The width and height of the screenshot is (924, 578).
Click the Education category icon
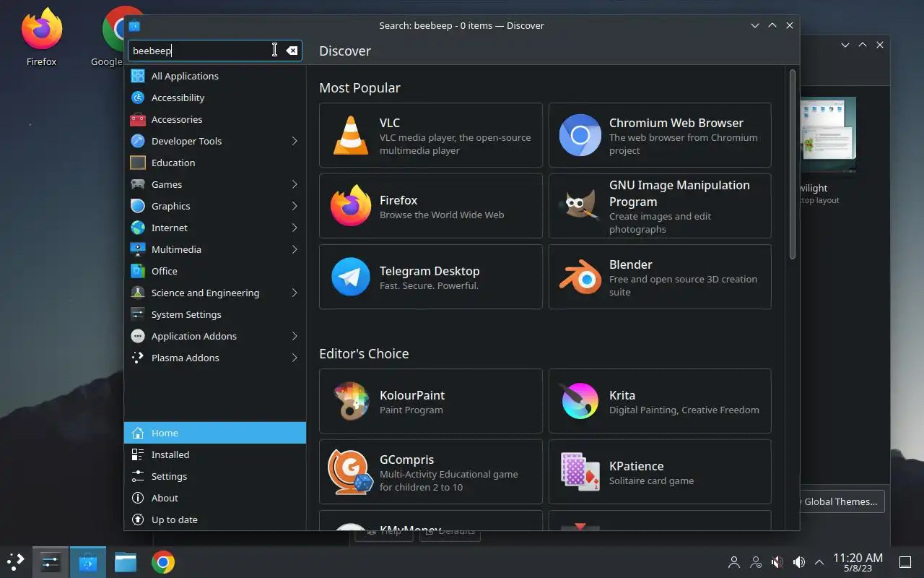tap(138, 163)
